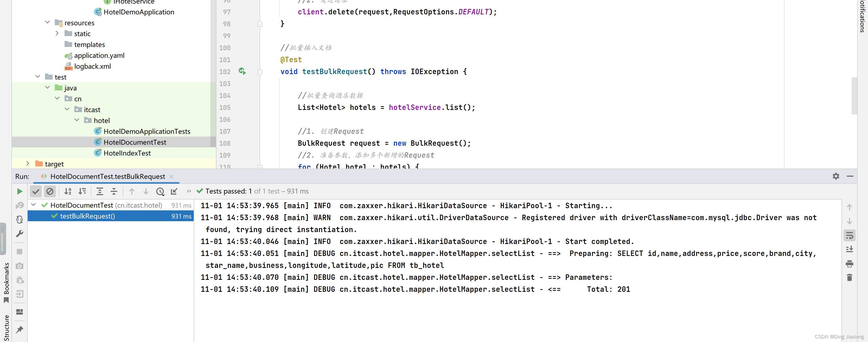
Task: Run testBulkRequest from the gutter icon
Action: click(x=242, y=71)
